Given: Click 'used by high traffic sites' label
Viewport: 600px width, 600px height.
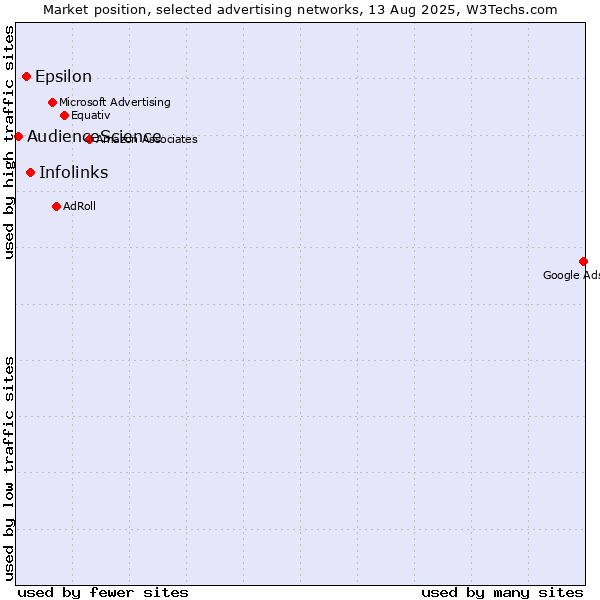Looking at the screenshot, I should coord(8,142).
